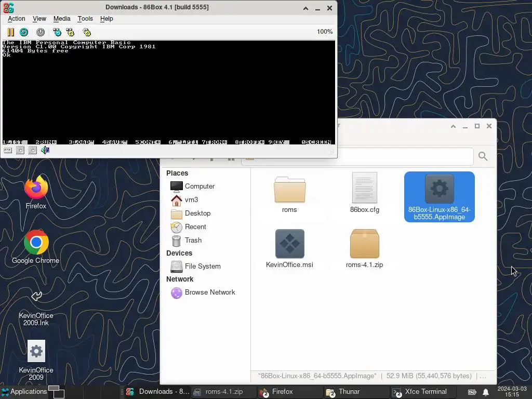Open Computer in Thunar Places sidebar

pos(192,187)
